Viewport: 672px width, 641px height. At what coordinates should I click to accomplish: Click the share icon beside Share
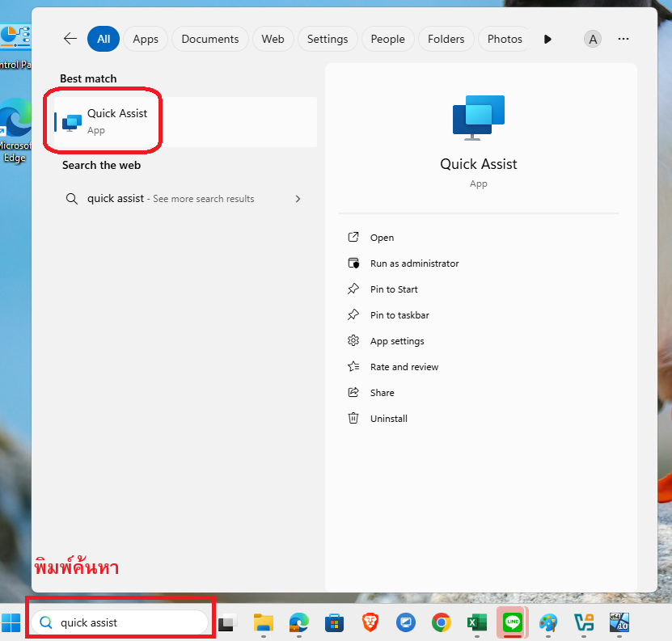pyautogui.click(x=353, y=392)
